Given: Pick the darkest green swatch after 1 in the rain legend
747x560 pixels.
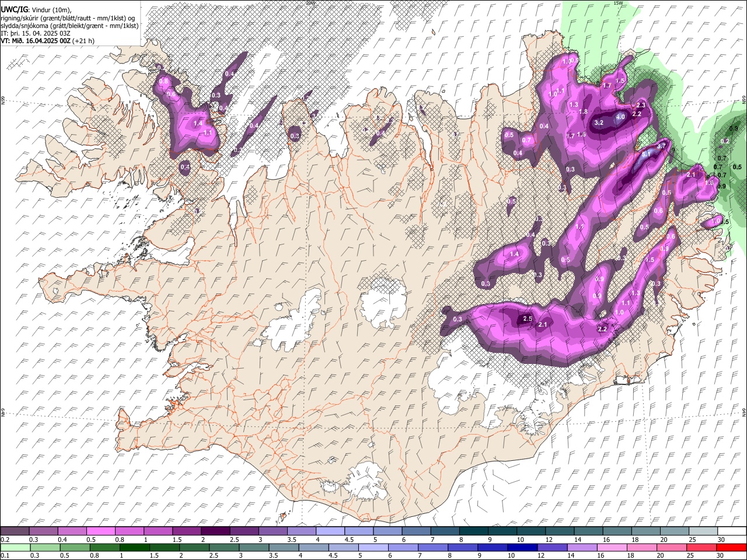Looking at the screenshot, I should (x=135, y=547).
